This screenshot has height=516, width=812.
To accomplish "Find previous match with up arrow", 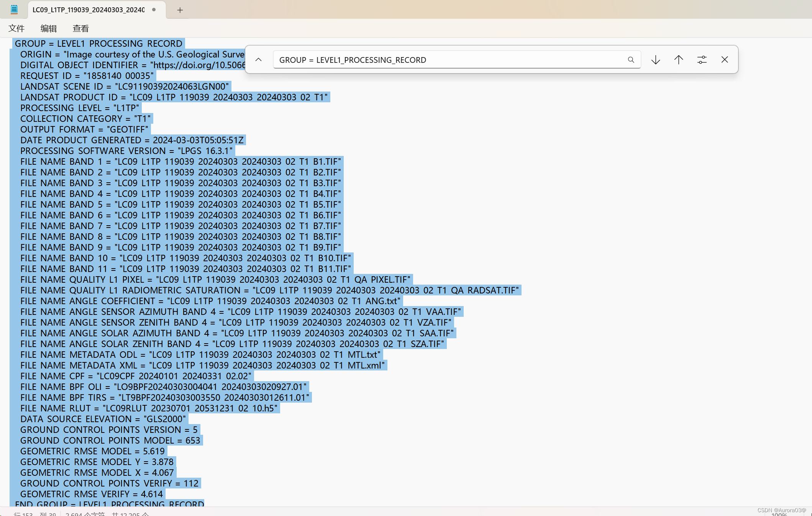I will tap(678, 60).
